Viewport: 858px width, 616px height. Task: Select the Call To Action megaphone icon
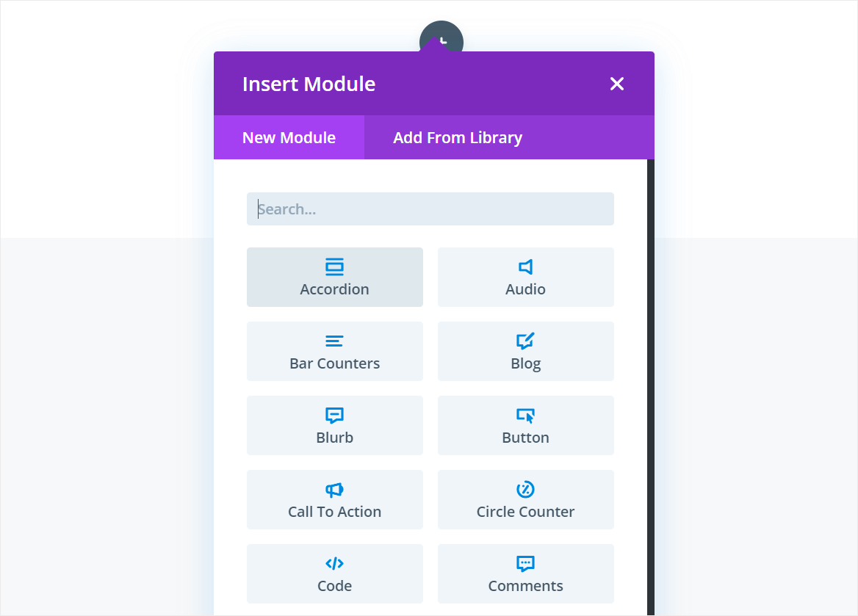pyautogui.click(x=334, y=489)
